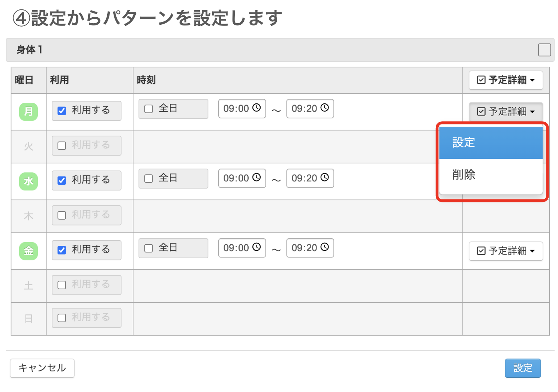Click the clock icon in Wednesday's 09:00 field

(256, 178)
